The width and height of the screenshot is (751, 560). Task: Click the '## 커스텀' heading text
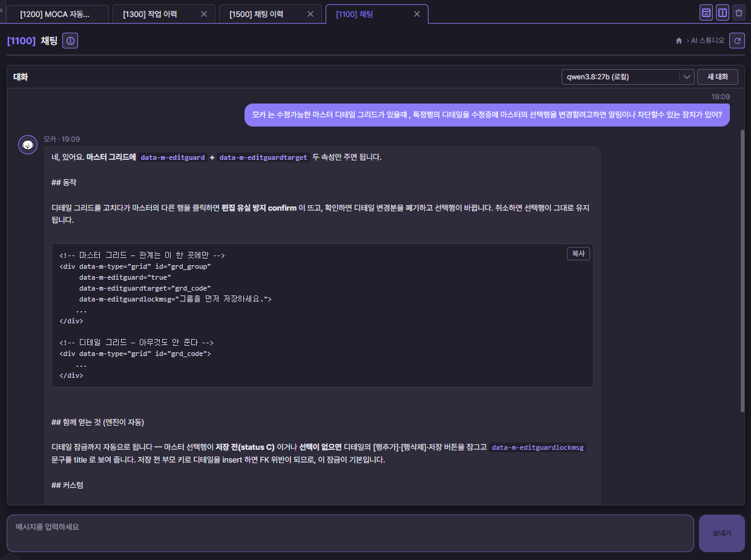pyautogui.click(x=68, y=485)
